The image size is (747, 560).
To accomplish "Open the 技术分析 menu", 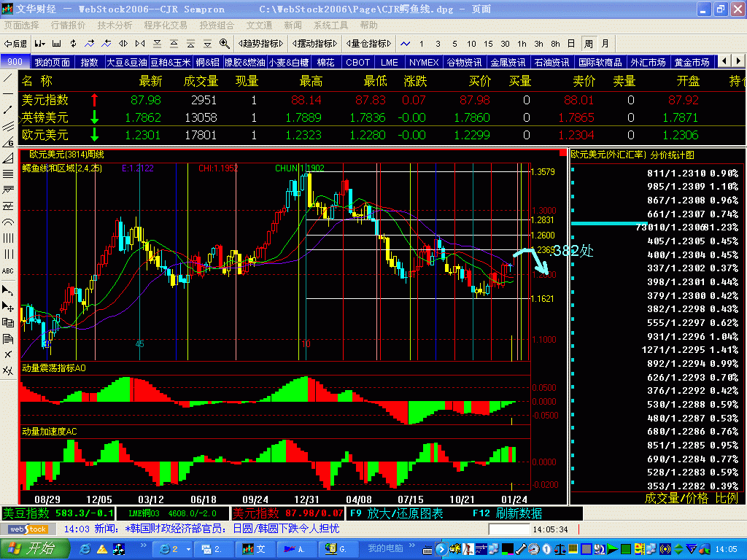I will click(115, 25).
